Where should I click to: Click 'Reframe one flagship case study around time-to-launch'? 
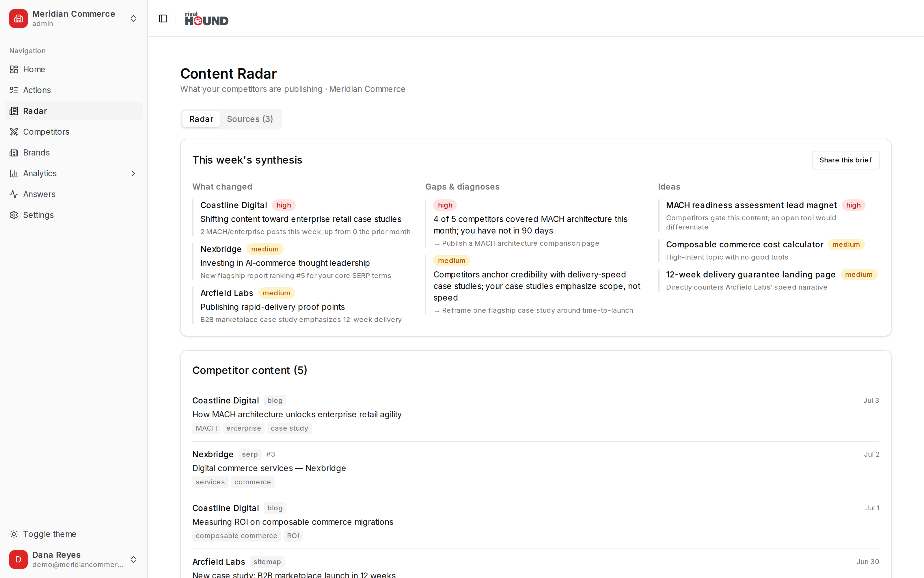[x=537, y=310]
